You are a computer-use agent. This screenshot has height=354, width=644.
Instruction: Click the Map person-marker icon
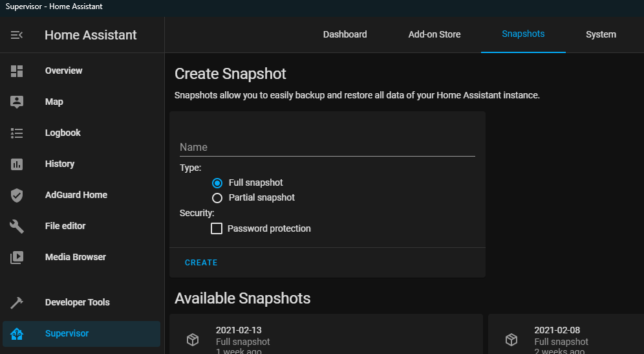17,102
